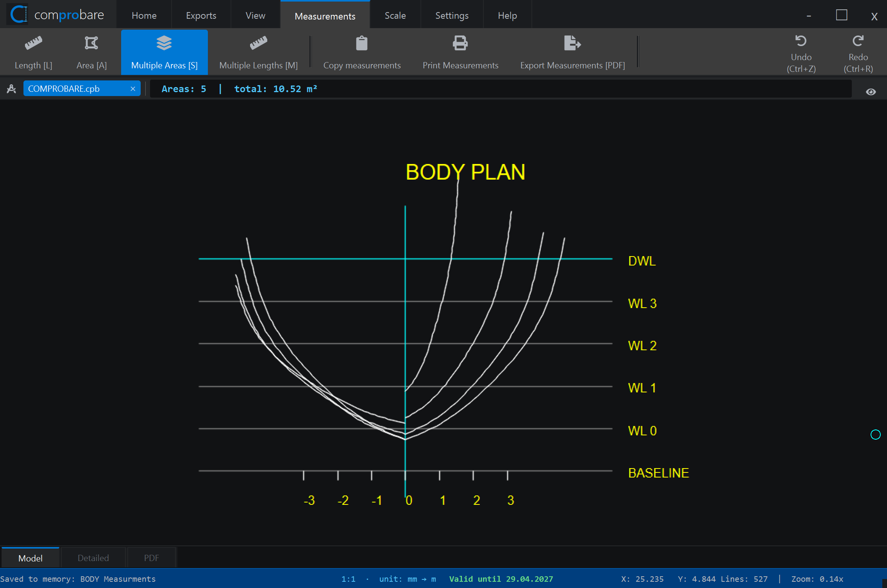Open the View menu tab
The width and height of the screenshot is (887, 588).
[x=255, y=15]
